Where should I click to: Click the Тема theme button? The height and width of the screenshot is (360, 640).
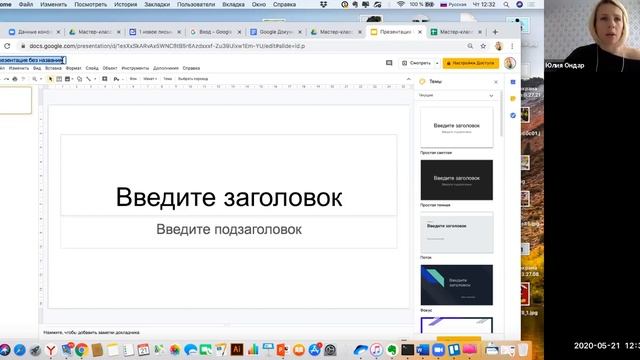(167, 79)
